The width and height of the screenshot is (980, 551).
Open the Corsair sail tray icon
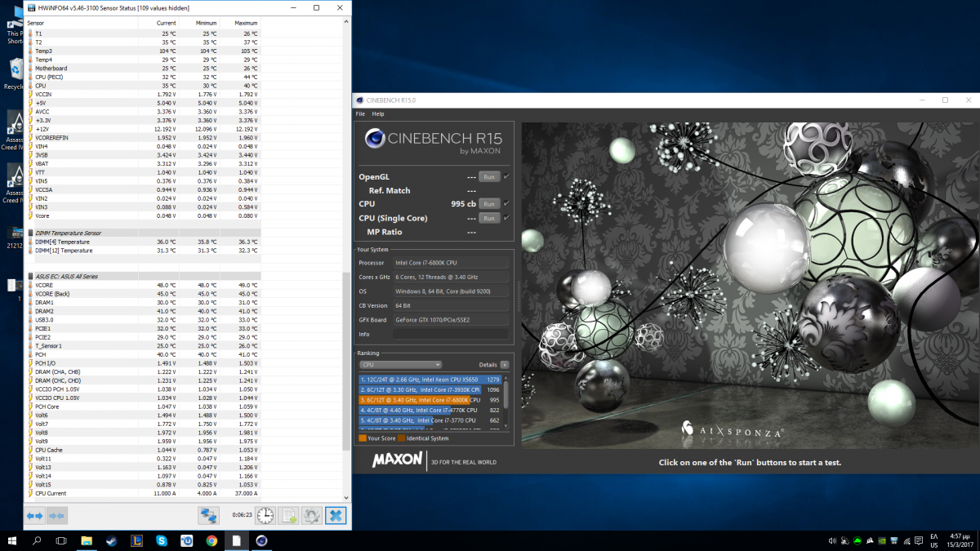click(871, 540)
